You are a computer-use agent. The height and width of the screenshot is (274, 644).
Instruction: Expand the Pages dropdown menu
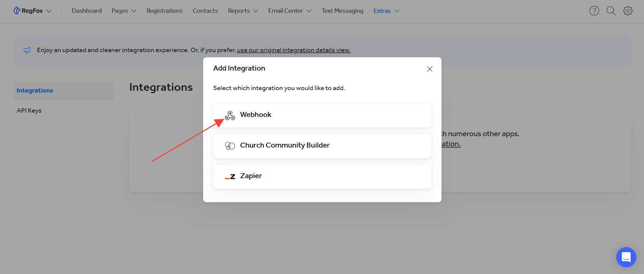pyautogui.click(x=124, y=11)
